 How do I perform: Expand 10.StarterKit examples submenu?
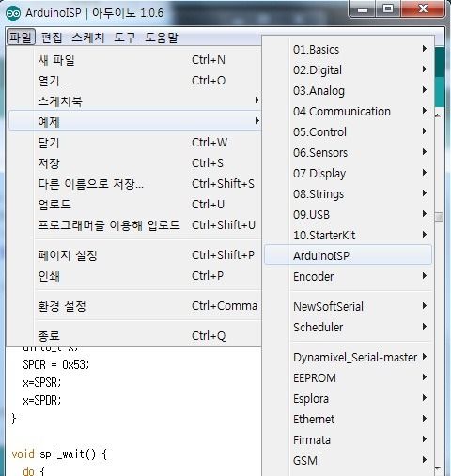coord(348,235)
